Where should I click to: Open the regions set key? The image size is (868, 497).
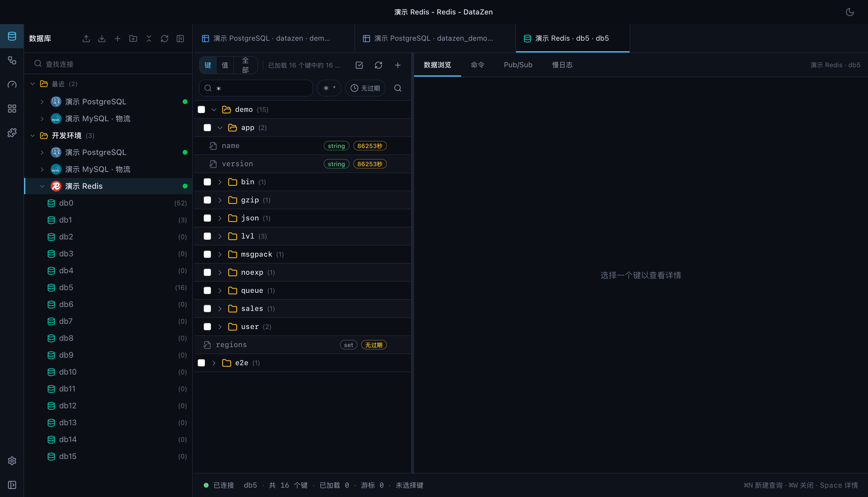coord(303,345)
